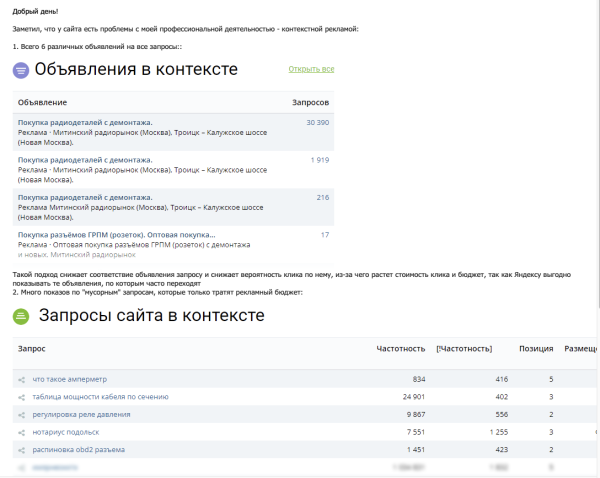
Task: Click the icon left of "что такое амперметр"
Action: coord(21,380)
